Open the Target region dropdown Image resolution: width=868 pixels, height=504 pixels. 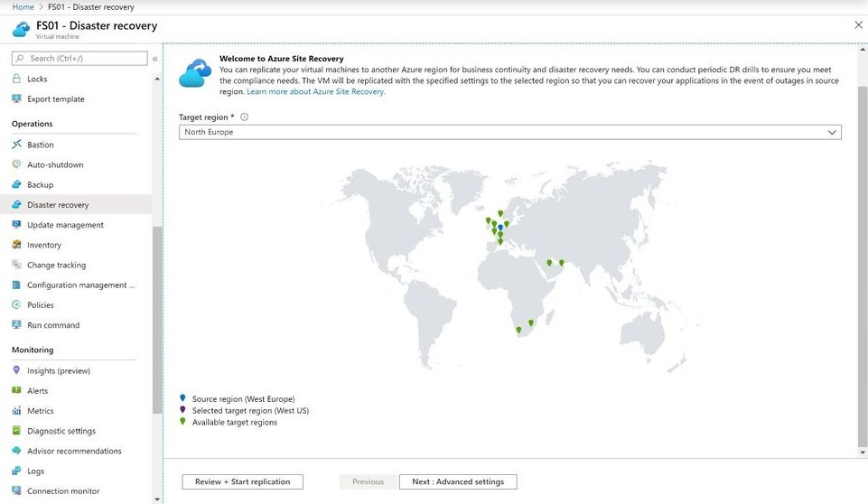tap(509, 132)
